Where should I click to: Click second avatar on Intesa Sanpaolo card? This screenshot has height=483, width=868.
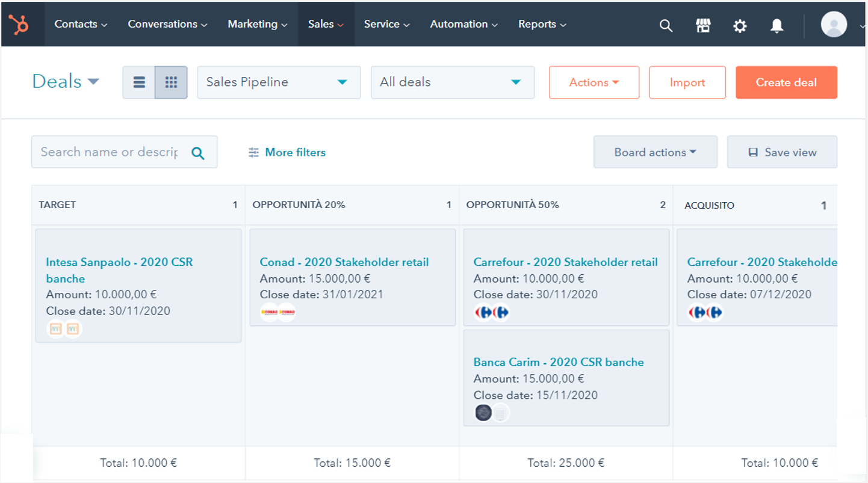tap(73, 329)
